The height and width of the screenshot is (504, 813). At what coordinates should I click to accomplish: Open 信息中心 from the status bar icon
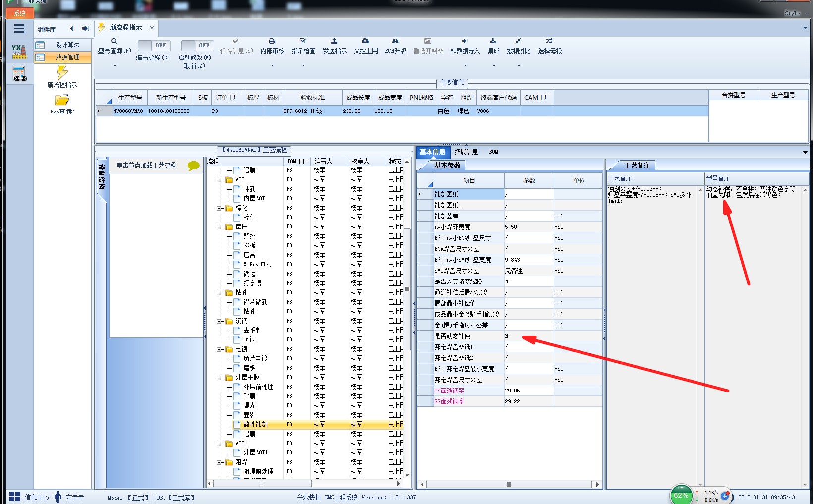click(15, 497)
